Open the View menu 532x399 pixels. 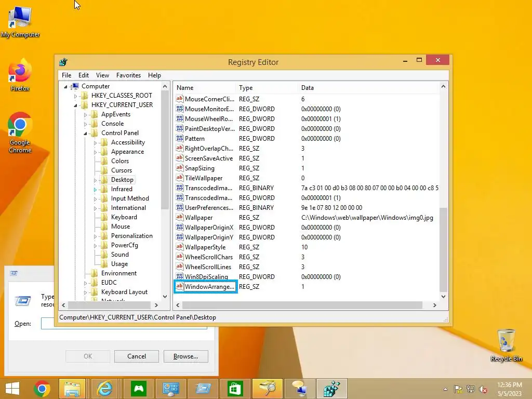coord(102,75)
